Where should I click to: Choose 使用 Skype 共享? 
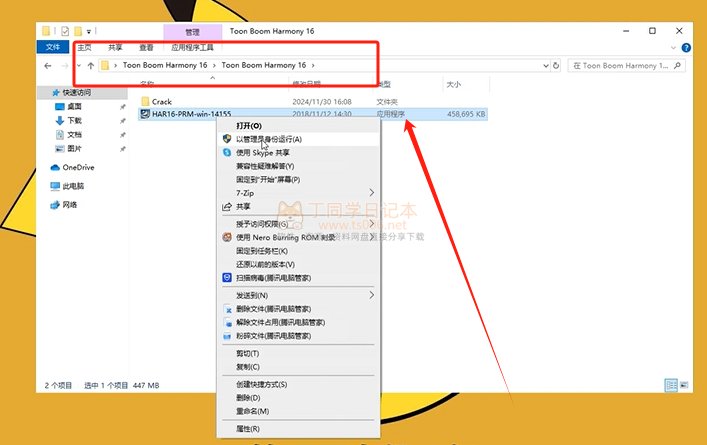pos(298,153)
